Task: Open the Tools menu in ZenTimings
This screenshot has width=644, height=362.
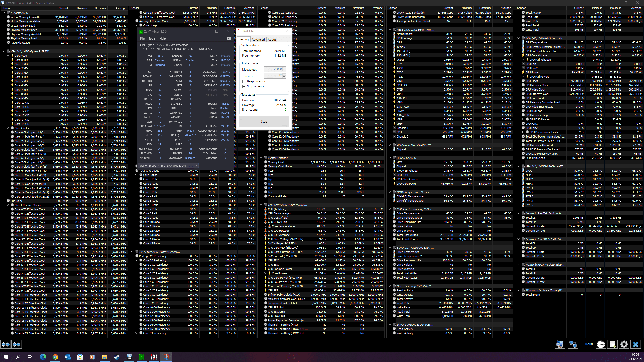Action: click(x=152, y=39)
